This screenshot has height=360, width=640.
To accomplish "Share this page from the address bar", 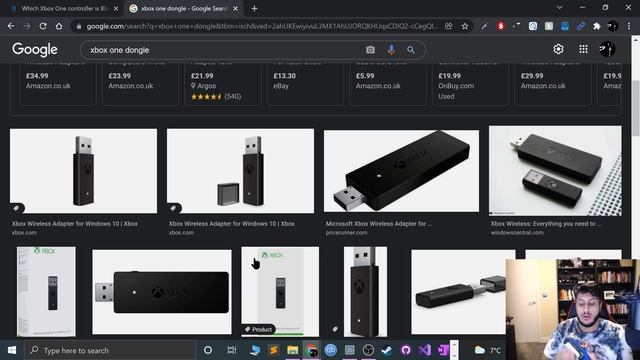I will tap(449, 26).
